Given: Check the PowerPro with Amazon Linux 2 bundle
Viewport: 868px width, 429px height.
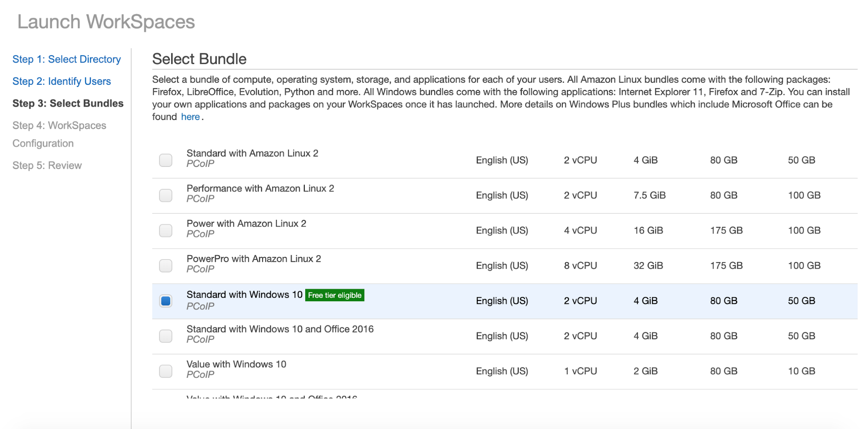Looking at the screenshot, I should (x=165, y=266).
